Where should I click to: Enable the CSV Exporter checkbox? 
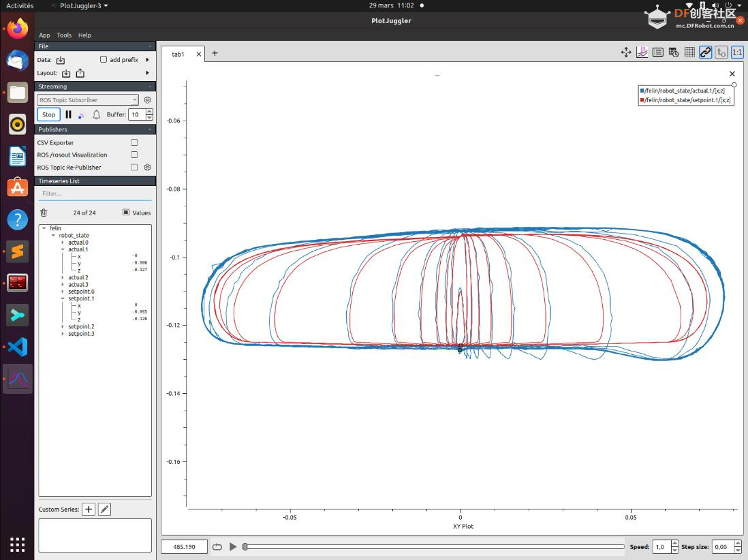134,142
